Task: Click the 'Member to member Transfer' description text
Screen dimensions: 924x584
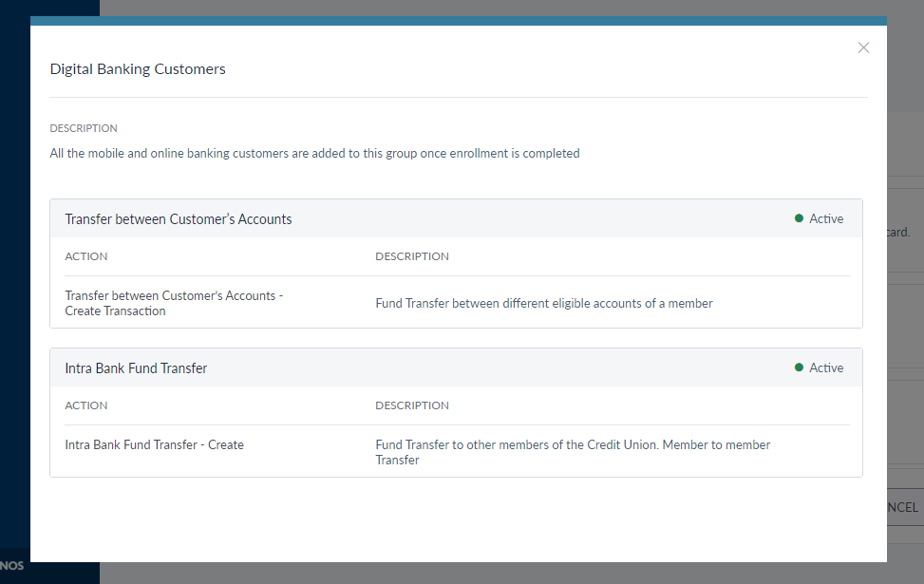Action: (573, 452)
